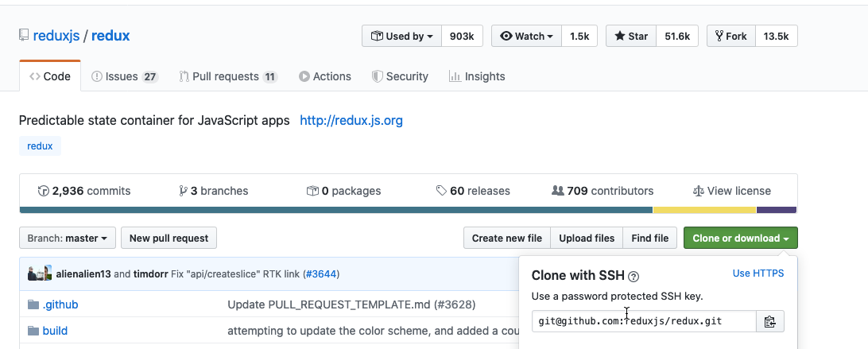View the 1.5k watchers count
This screenshot has width=868, height=349.
[579, 36]
